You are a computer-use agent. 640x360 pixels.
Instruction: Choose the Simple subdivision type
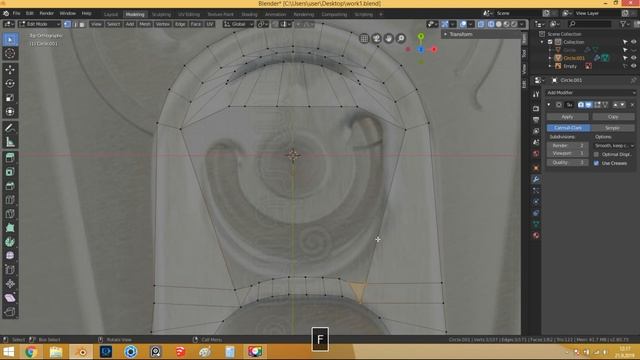(x=612, y=128)
